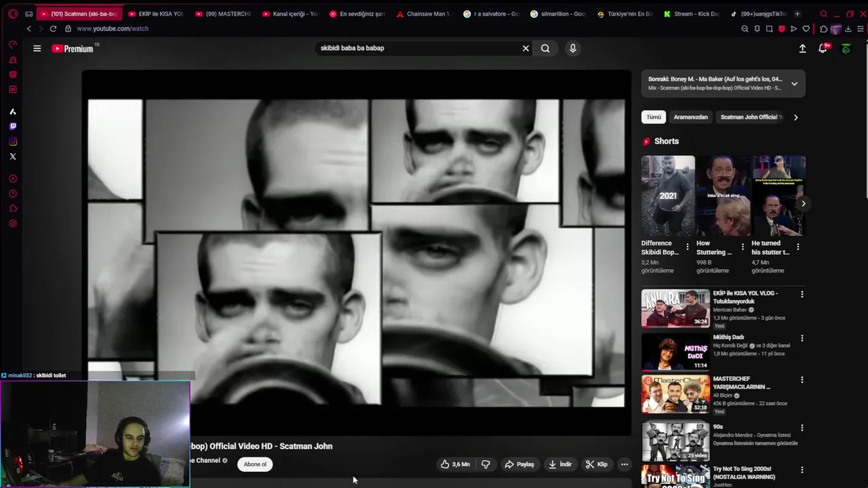Switch to silmarillion Google tab
Image resolution: width=868 pixels, height=488 pixels.
[x=557, y=14]
